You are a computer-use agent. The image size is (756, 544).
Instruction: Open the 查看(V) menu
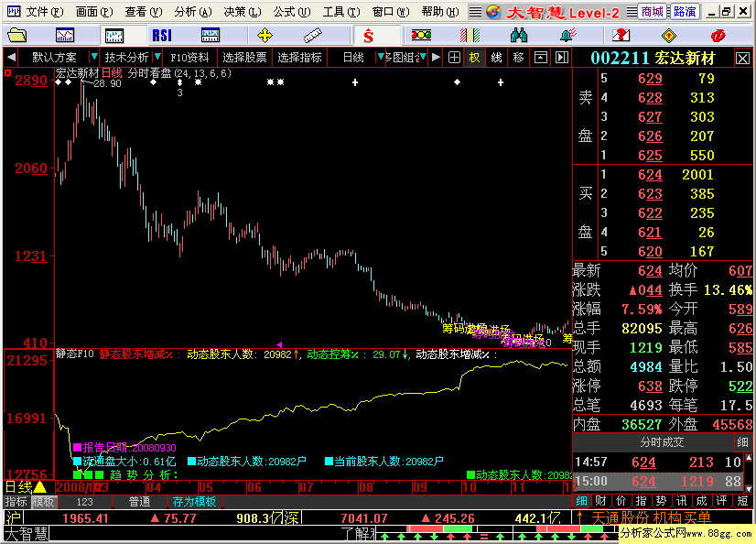pyautogui.click(x=143, y=12)
